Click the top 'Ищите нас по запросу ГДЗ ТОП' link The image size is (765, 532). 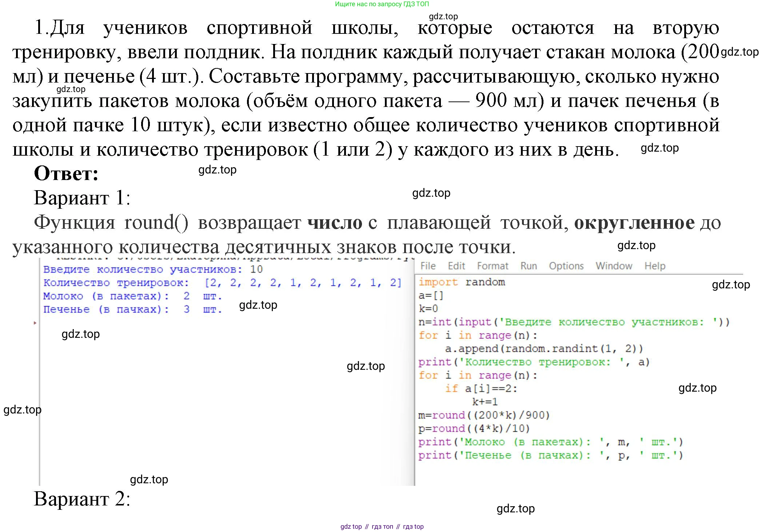click(382, 4)
